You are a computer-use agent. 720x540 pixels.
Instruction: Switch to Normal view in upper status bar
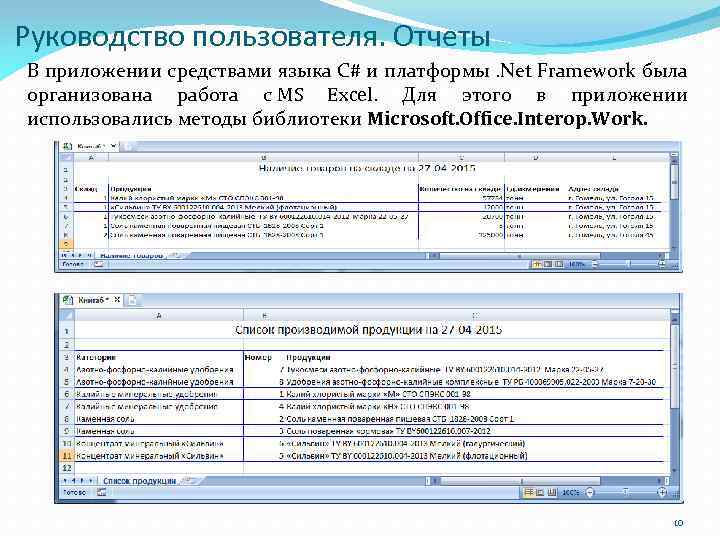536,264
